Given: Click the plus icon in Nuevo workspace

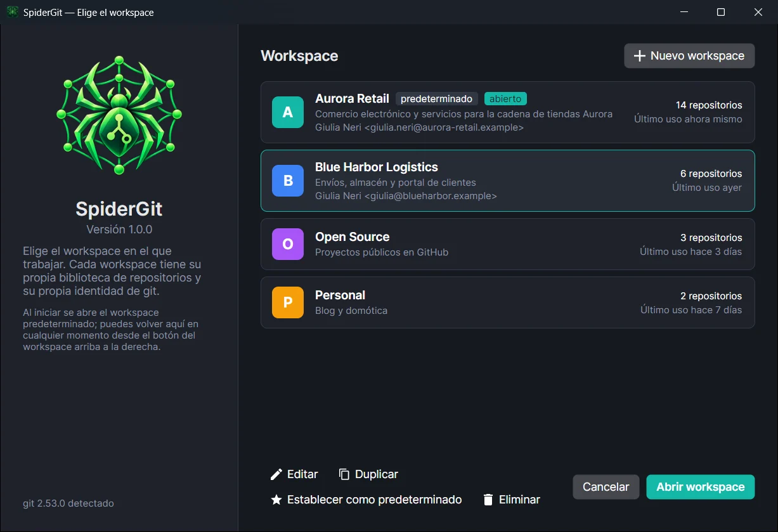Looking at the screenshot, I should tap(640, 56).
